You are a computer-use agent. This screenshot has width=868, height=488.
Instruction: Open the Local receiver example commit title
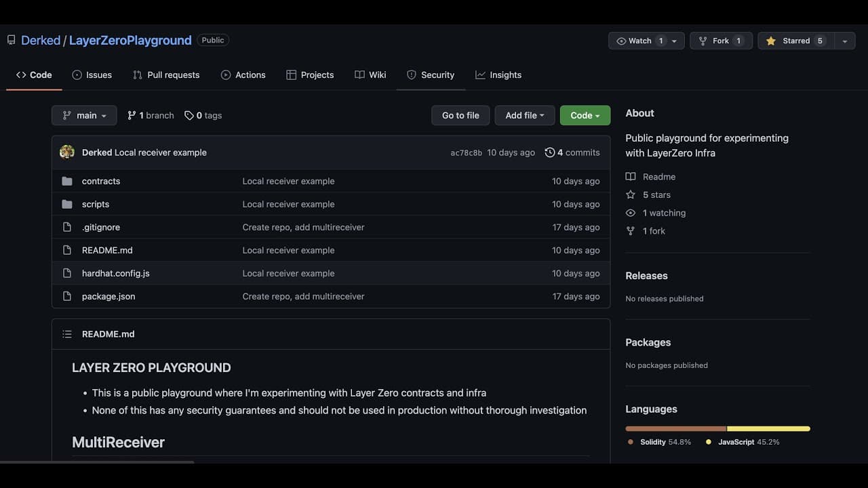[161, 152]
